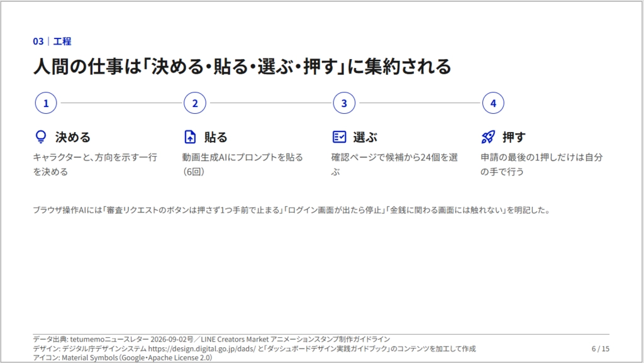Click the section label 03 | 工程

pyautogui.click(x=52, y=41)
